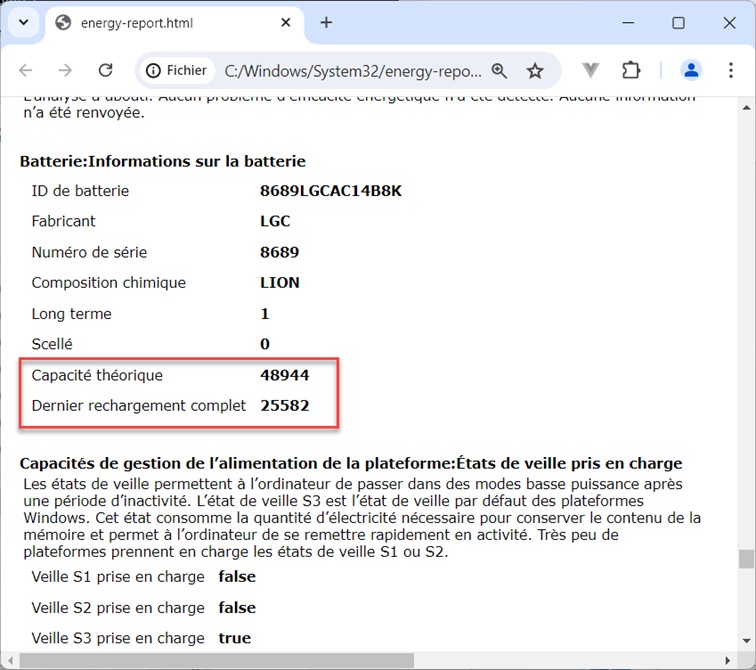Open a new tab with plus button
The width and height of the screenshot is (756, 670).
click(326, 23)
